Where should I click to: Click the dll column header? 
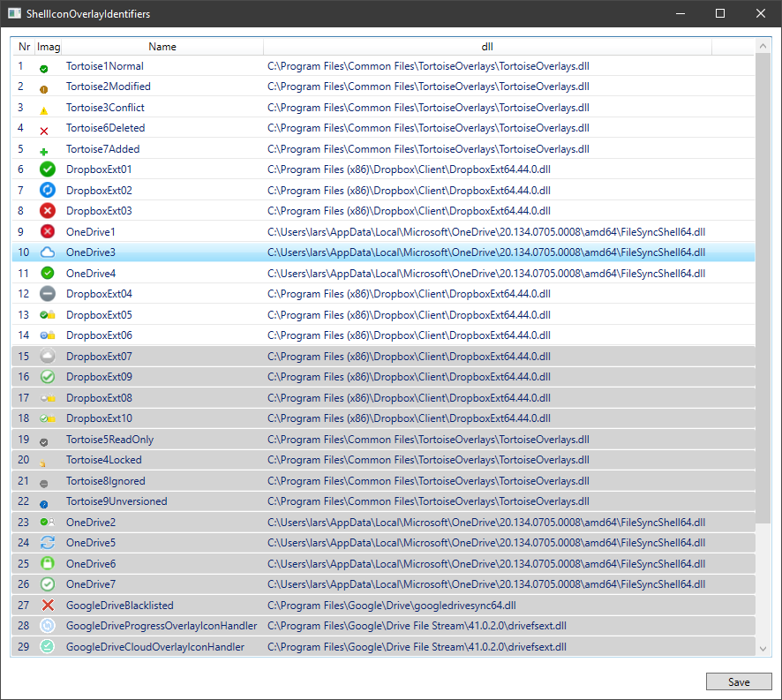point(486,47)
